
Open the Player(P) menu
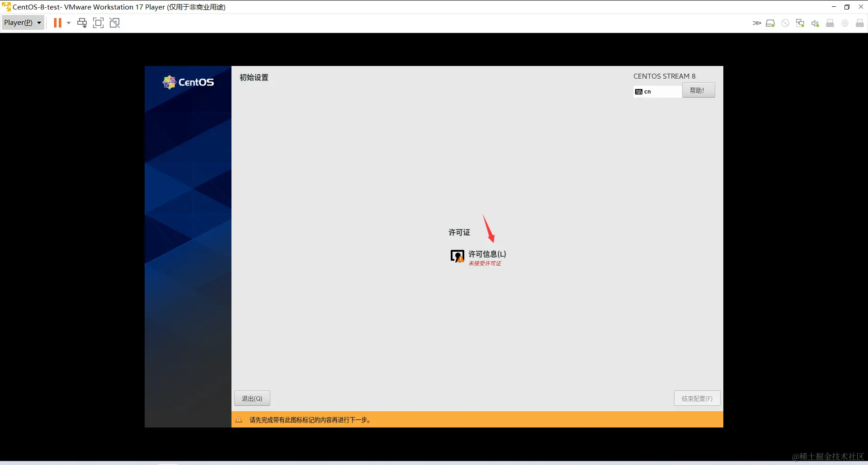pos(23,23)
